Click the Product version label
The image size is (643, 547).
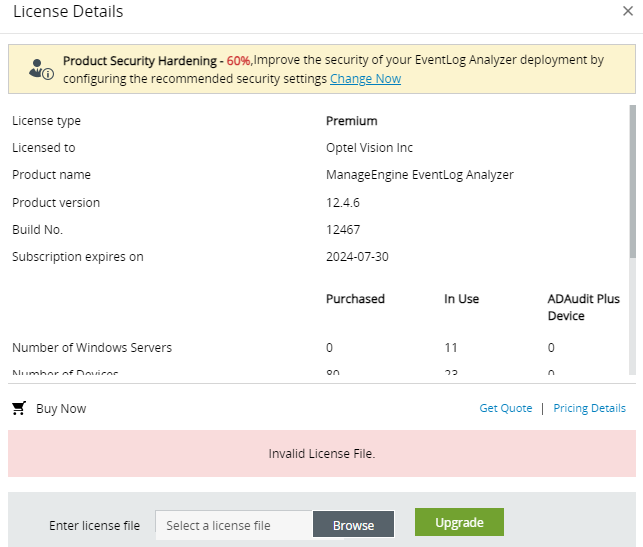(56, 203)
